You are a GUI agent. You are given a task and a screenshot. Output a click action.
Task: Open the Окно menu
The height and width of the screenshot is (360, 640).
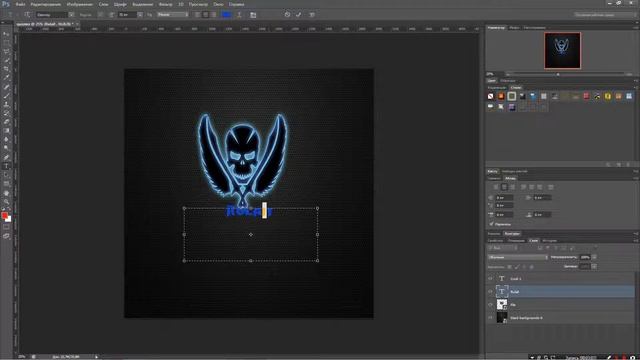pyautogui.click(x=218, y=4)
